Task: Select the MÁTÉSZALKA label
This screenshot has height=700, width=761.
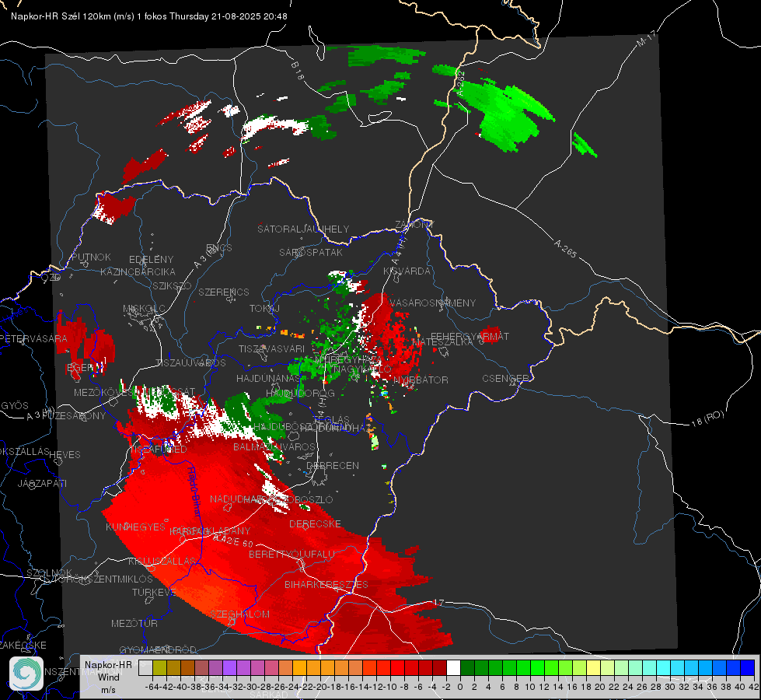Action: click(442, 342)
